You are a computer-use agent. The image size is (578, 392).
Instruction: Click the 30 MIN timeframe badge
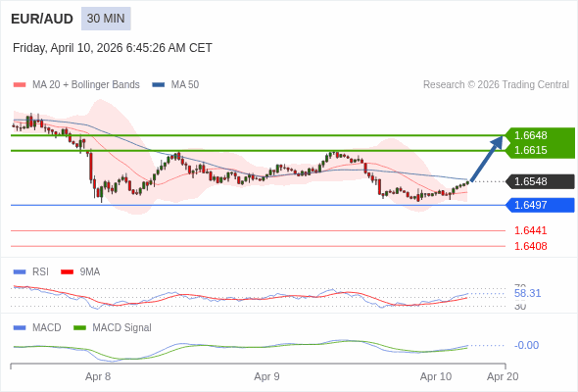point(106,19)
